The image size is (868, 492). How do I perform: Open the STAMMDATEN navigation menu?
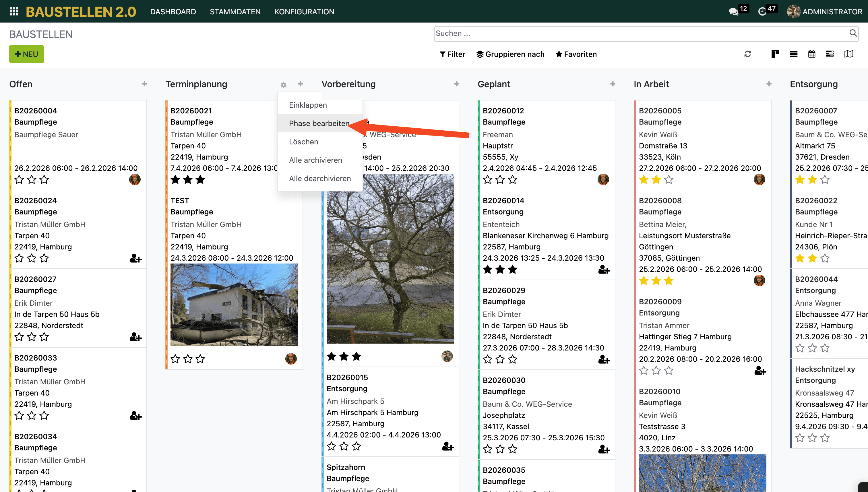235,11
